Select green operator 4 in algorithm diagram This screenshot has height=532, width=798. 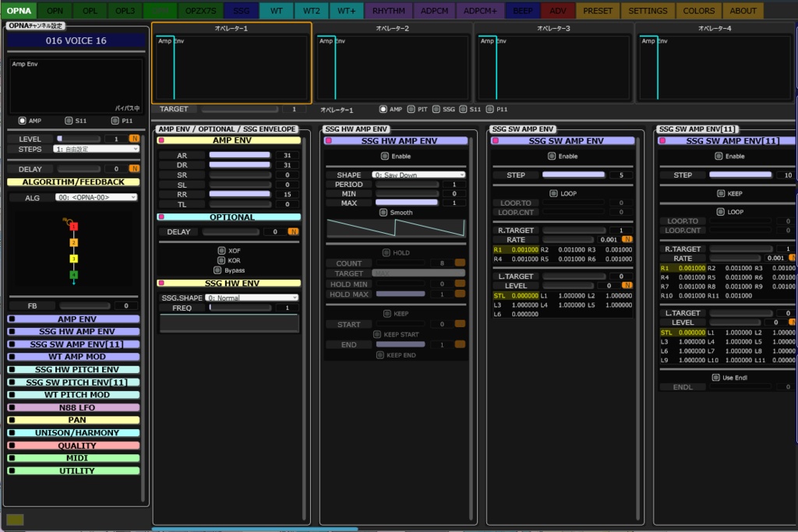point(74,275)
